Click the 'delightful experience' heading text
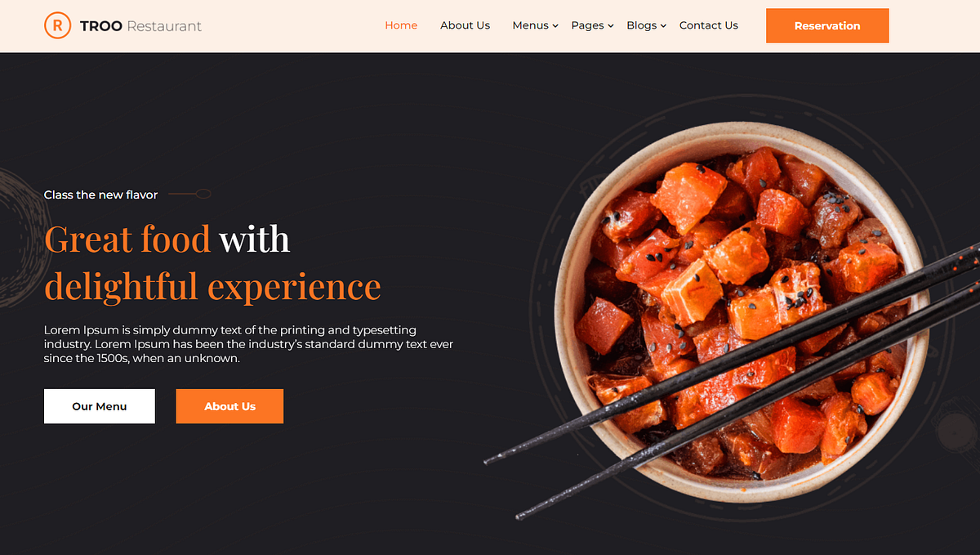Image resolution: width=980 pixels, height=555 pixels. coord(212,286)
